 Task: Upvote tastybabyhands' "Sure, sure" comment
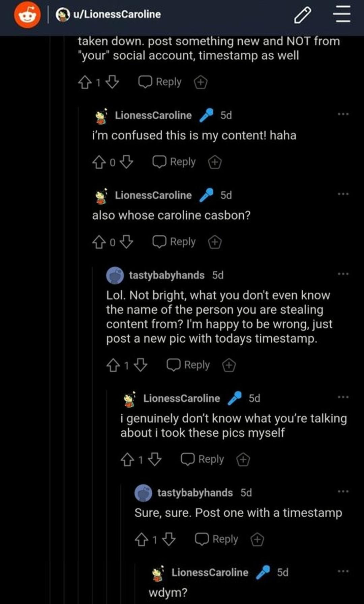(141, 539)
